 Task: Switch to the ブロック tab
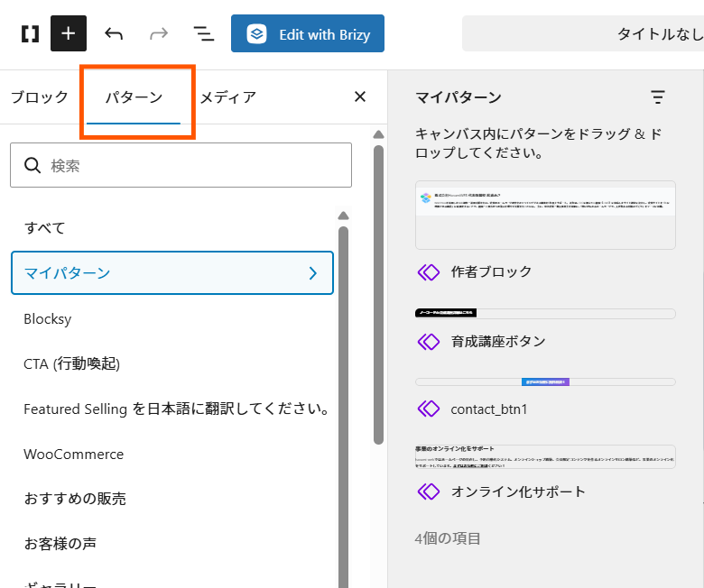coord(40,97)
